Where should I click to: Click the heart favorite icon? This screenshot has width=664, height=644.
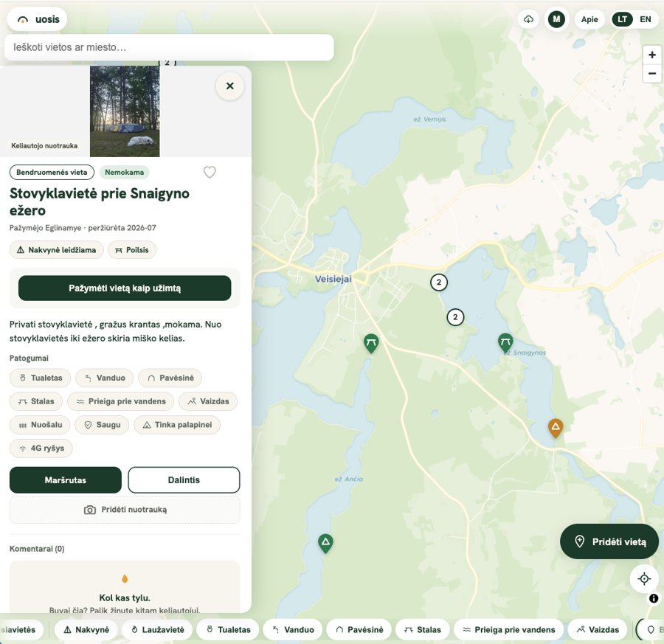coord(210,173)
